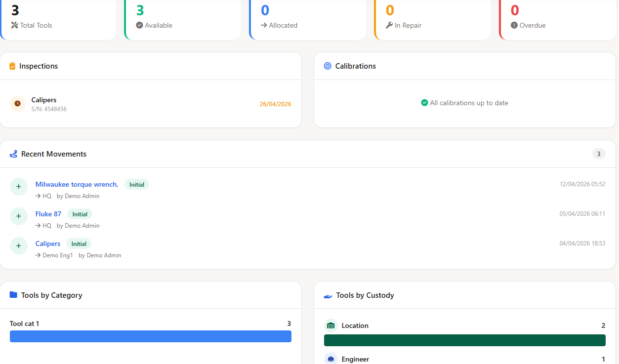
Task: Click serial number S/N: 4548456
Action: pos(49,109)
